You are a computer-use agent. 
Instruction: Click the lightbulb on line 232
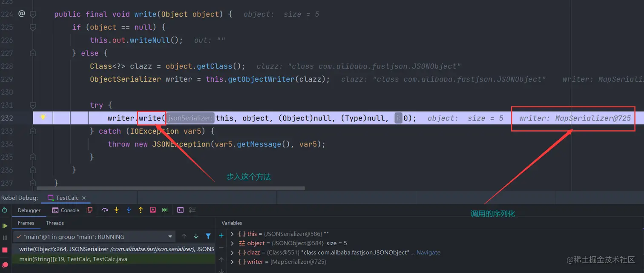(x=43, y=117)
